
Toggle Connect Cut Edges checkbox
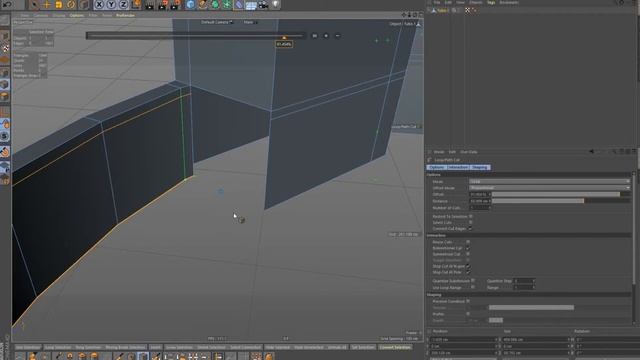tap(471, 229)
